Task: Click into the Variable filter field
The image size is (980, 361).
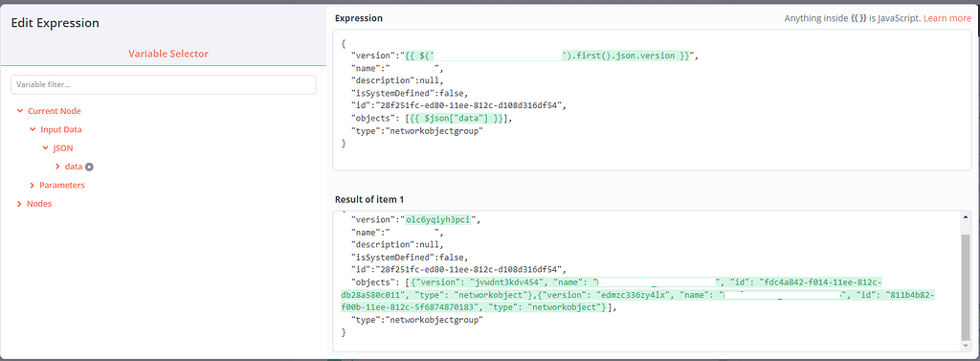Action: (x=163, y=84)
